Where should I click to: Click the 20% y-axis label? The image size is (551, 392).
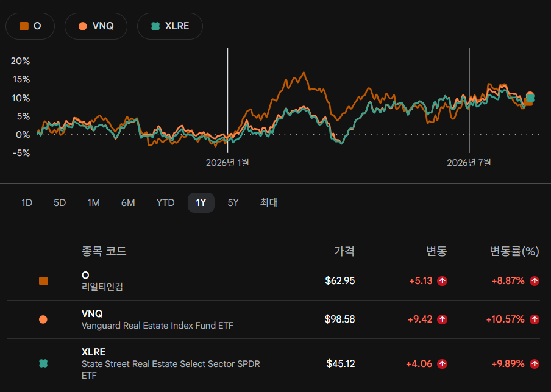(20, 61)
